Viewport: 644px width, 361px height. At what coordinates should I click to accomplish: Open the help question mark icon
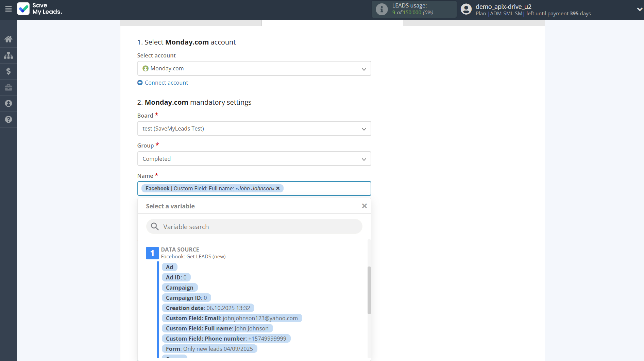point(9,120)
